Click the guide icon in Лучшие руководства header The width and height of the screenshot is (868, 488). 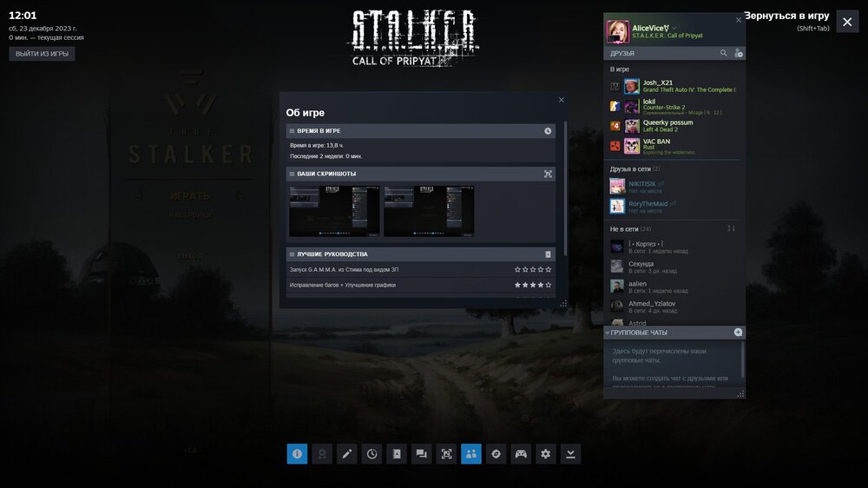pos(548,254)
